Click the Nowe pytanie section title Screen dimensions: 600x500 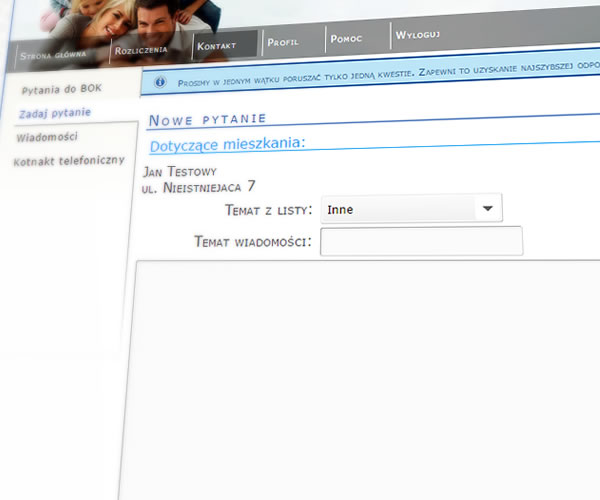pyautogui.click(x=206, y=120)
